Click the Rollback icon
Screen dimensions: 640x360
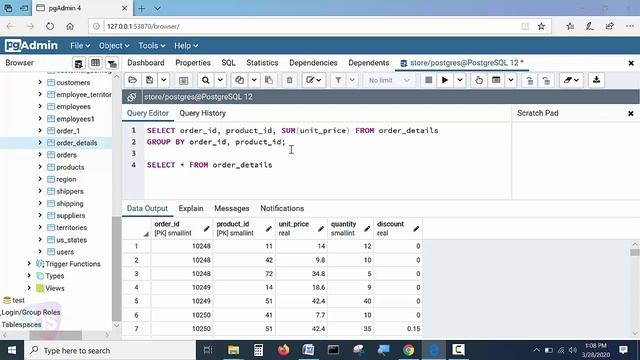[546, 80]
